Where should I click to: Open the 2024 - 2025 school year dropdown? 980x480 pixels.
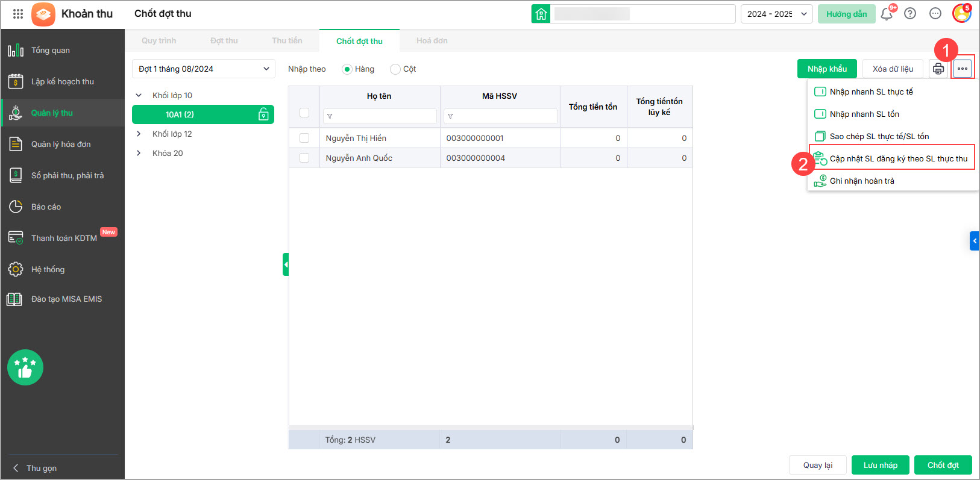(776, 14)
